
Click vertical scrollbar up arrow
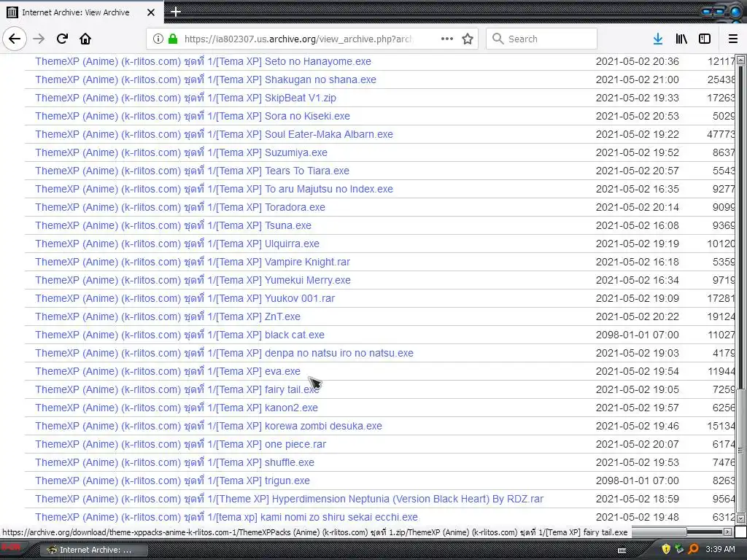[x=740, y=60]
